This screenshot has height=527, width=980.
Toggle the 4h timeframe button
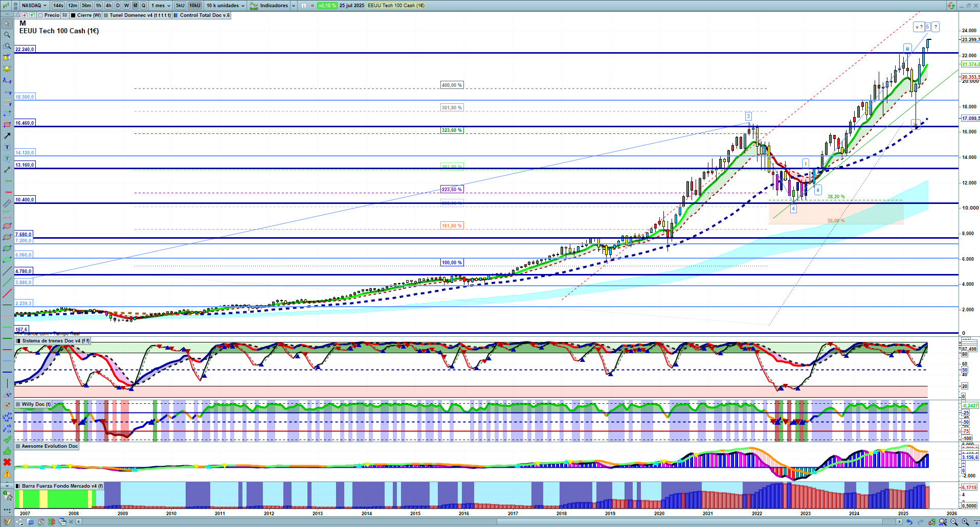point(108,6)
